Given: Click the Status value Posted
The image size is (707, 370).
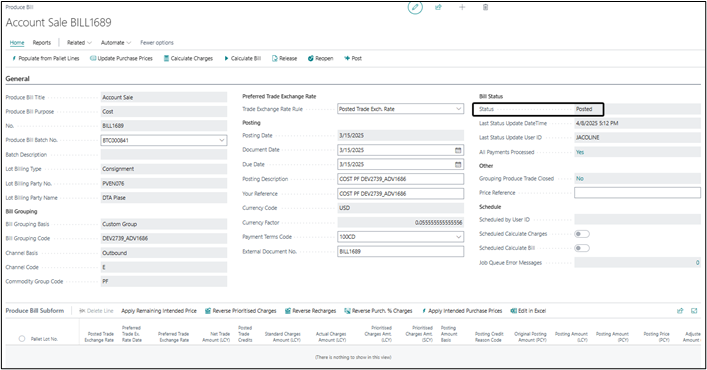Looking at the screenshot, I should [x=584, y=109].
